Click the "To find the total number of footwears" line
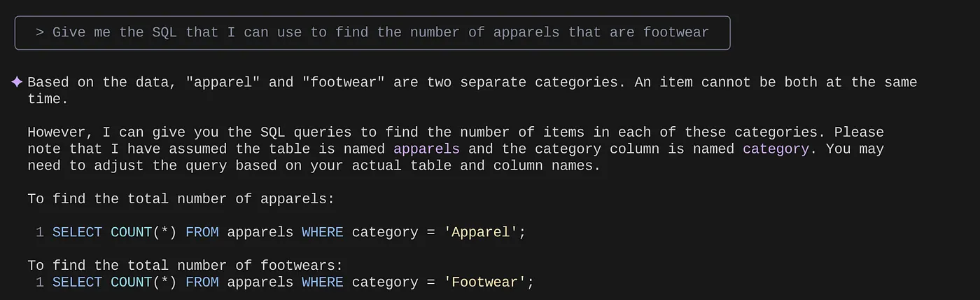This screenshot has height=300, width=980. pyautogui.click(x=185, y=266)
